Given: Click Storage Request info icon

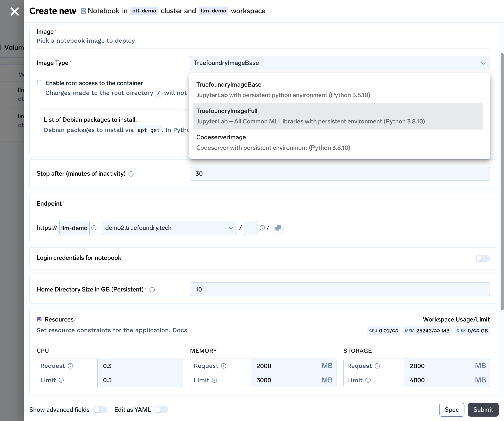Looking at the screenshot, I should click(377, 366).
